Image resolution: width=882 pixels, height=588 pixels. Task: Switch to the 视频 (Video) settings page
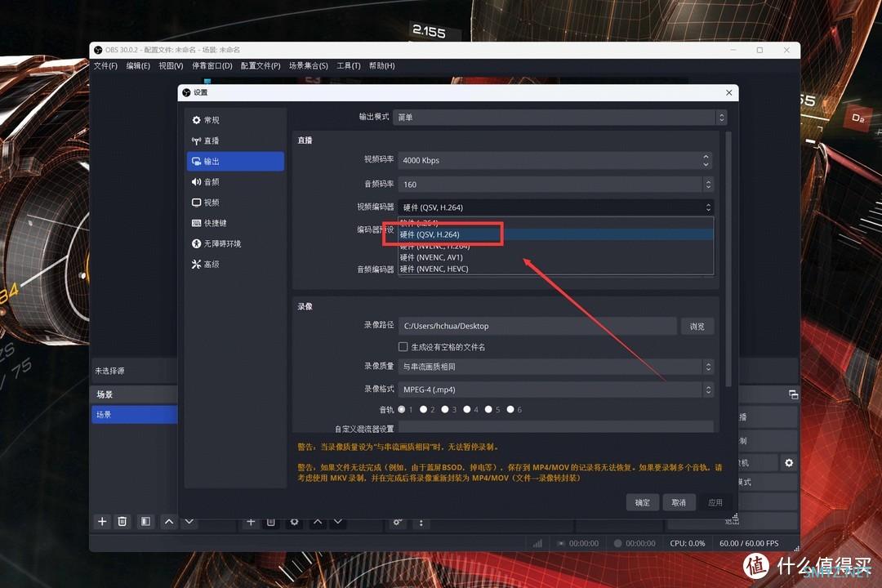pyautogui.click(x=235, y=203)
